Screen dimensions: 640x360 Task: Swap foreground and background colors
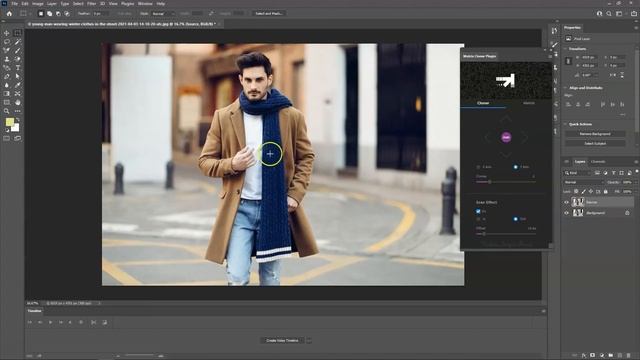tap(18, 120)
